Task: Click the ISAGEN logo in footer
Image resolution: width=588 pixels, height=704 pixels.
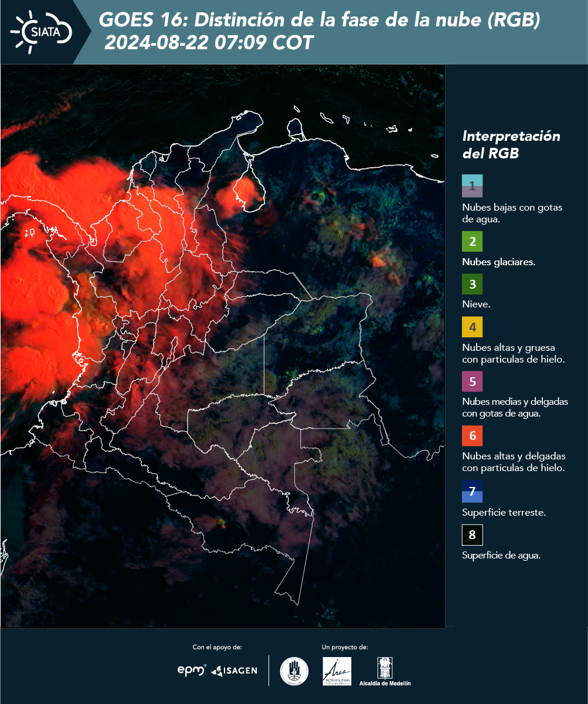Action: [234, 671]
